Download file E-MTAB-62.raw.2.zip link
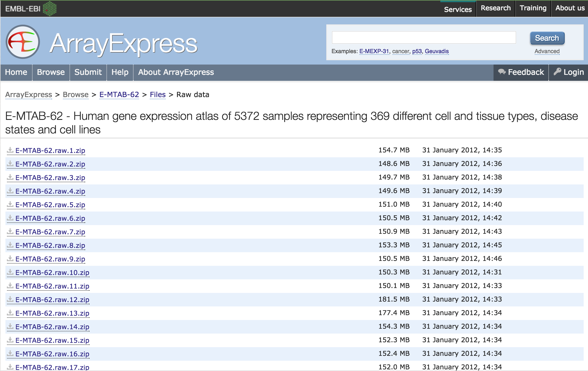 (50, 164)
